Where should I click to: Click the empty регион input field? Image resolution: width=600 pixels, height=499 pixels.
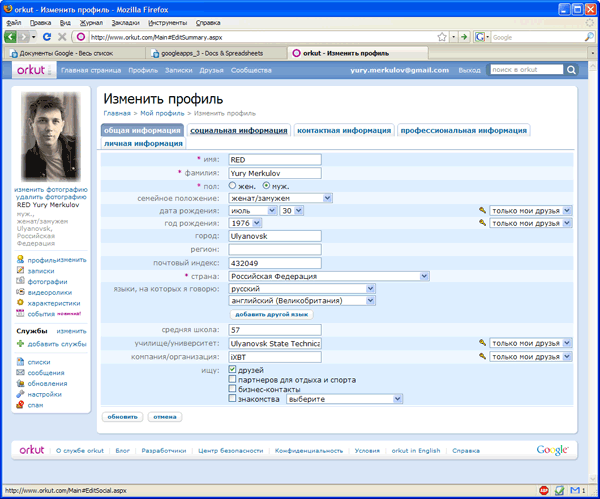click(x=275, y=249)
